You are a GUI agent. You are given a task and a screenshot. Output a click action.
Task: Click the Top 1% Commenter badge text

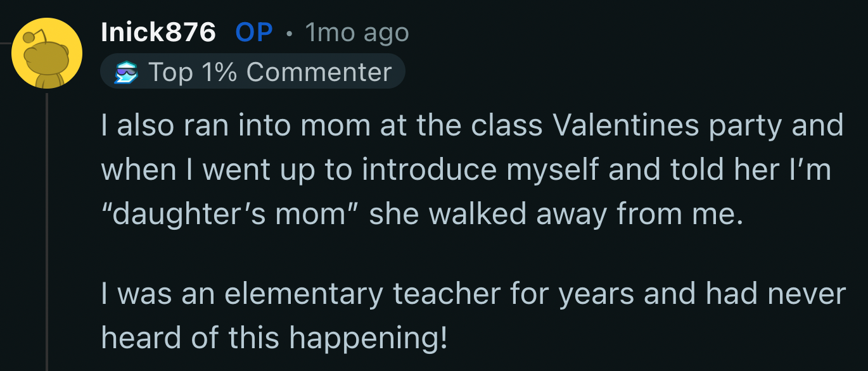click(270, 72)
